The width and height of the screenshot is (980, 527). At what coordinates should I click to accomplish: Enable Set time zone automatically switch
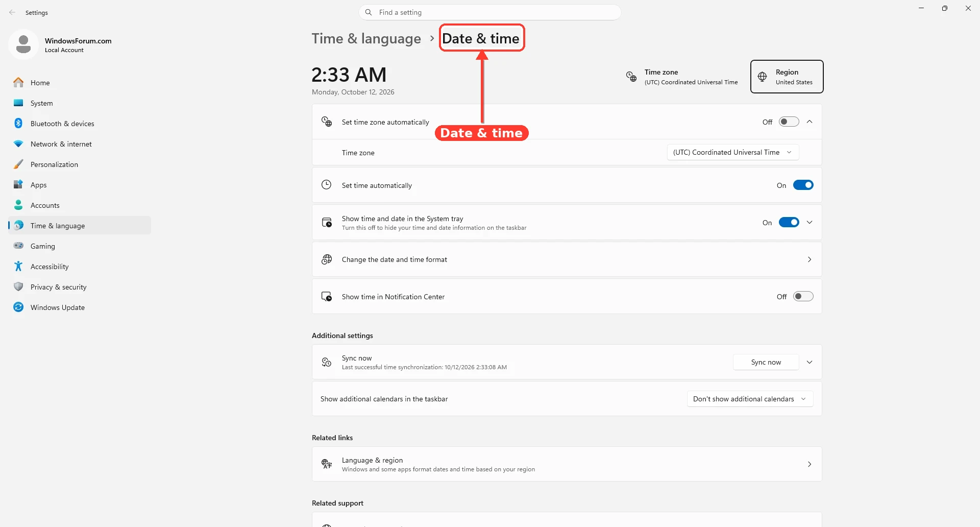coord(789,122)
